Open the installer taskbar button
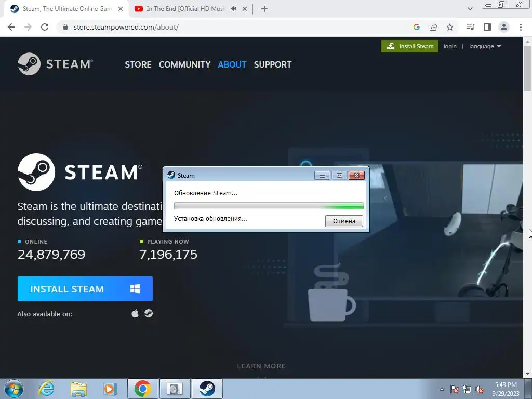532x399 pixels. pyautogui.click(x=175, y=389)
